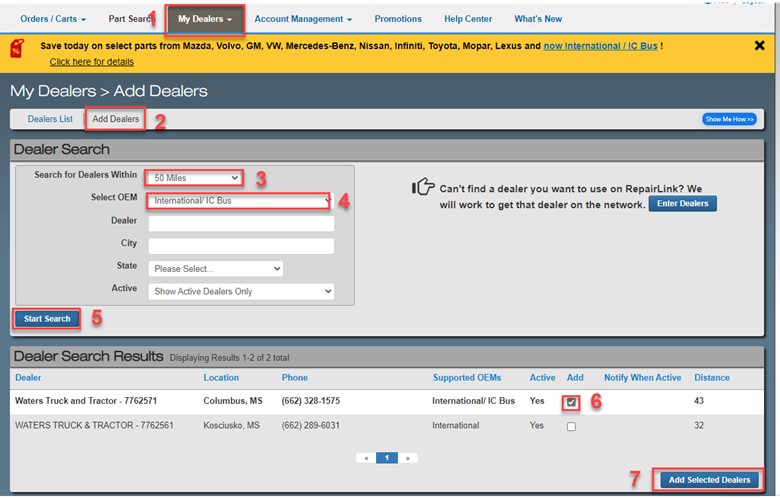Open the What's New menu item
780x498 pixels.
pyautogui.click(x=538, y=19)
